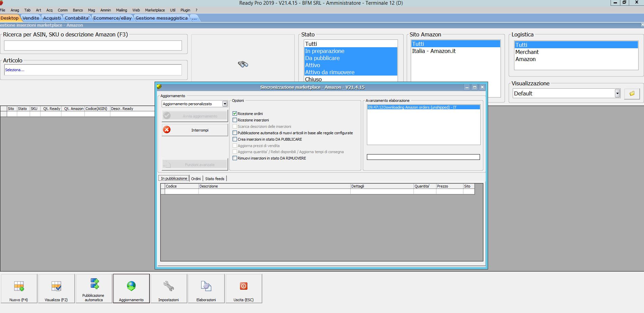This screenshot has width=644, height=313.
Task: Click Codice(ASIN) column header
Action: [97, 109]
